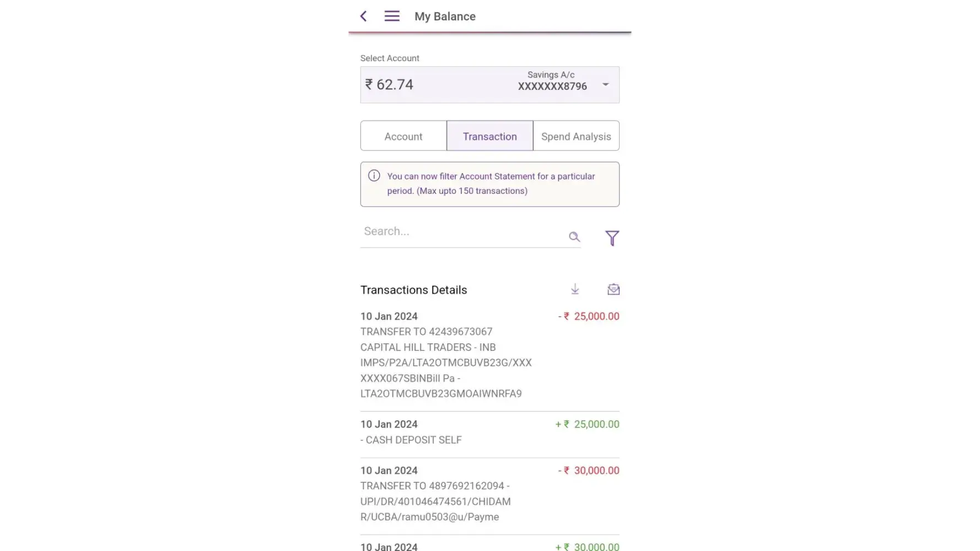980x551 pixels.
Task: Email the statement via envelope icon
Action: point(613,289)
